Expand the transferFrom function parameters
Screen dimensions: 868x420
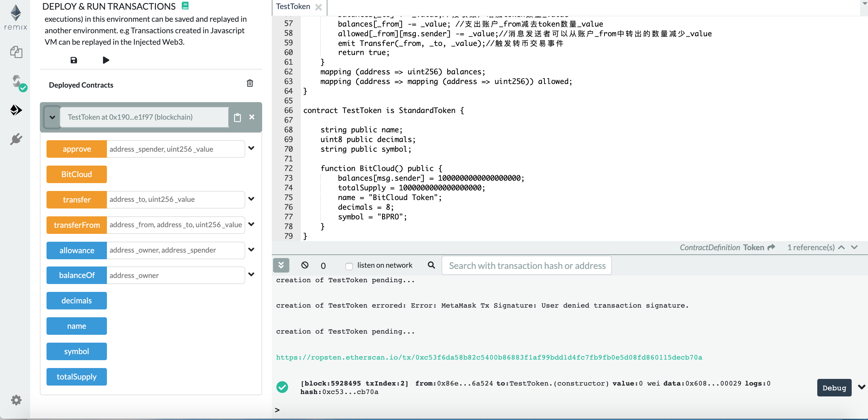tap(251, 224)
